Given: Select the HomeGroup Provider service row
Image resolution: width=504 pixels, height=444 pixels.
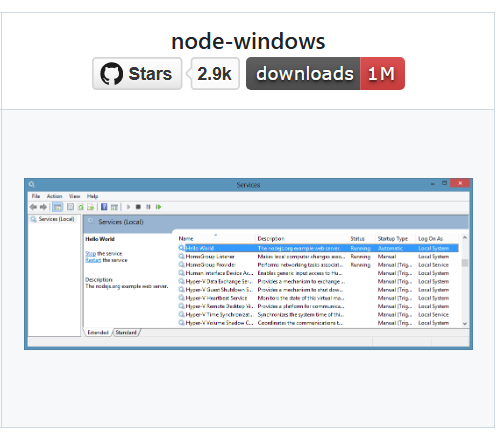Looking at the screenshot, I should (318, 265).
